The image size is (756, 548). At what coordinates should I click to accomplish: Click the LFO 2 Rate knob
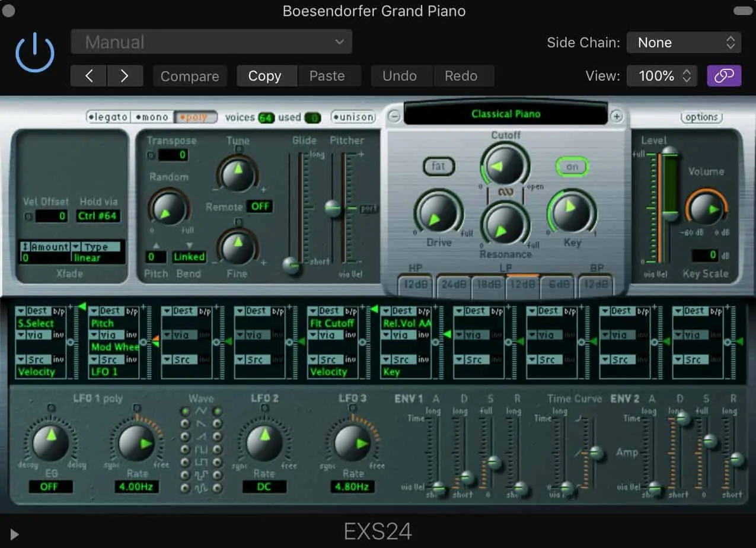click(x=264, y=442)
